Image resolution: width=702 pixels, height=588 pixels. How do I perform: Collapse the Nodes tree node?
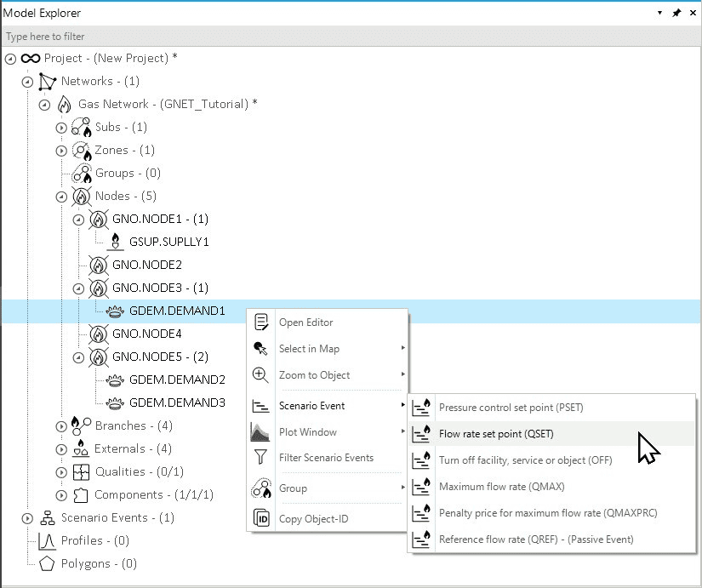point(61,197)
